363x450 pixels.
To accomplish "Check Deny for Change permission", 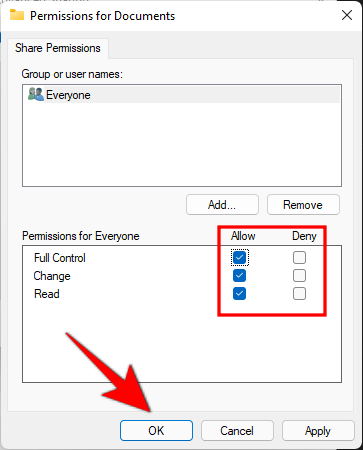I will (x=299, y=275).
